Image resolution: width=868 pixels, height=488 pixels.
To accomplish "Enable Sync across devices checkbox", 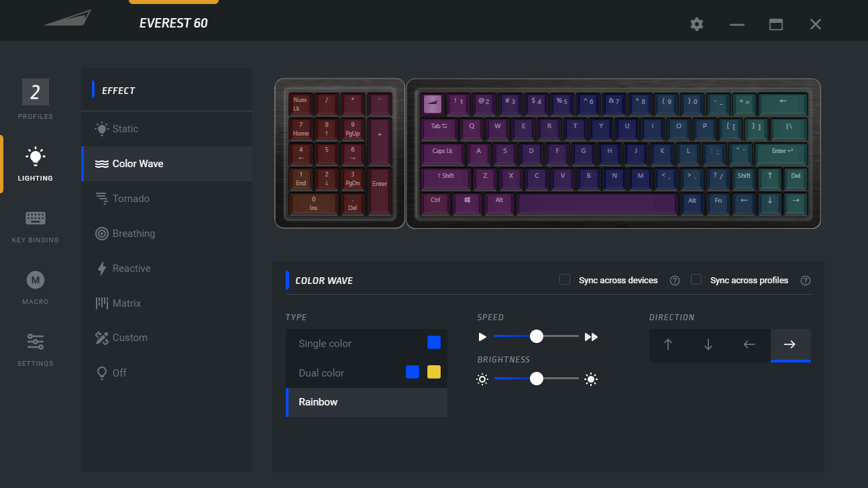I will point(565,279).
